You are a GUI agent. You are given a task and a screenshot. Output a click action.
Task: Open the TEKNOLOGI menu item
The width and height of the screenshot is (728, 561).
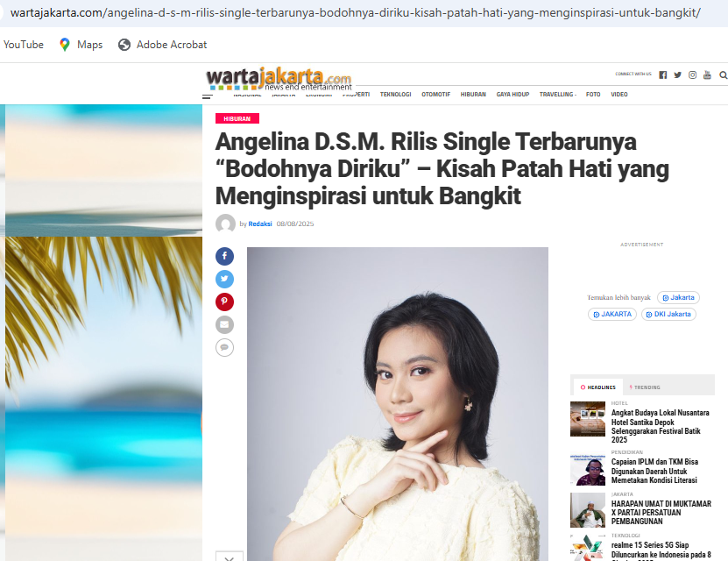pyautogui.click(x=396, y=95)
